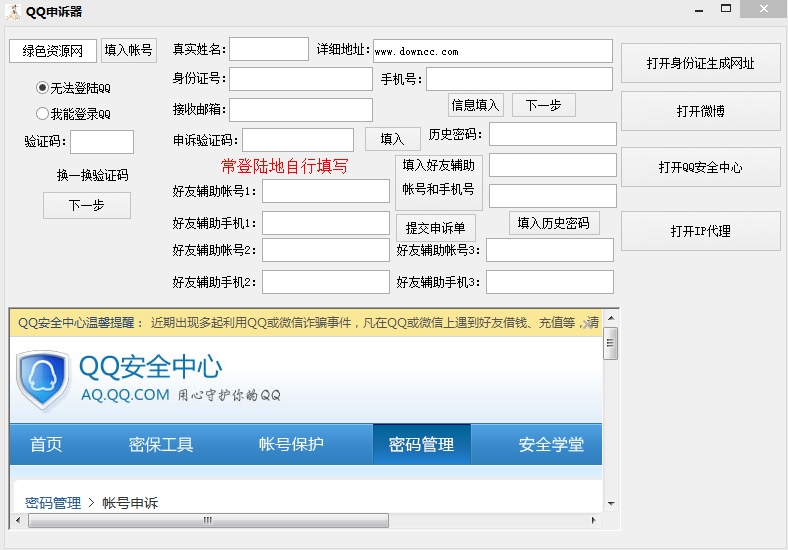The width and height of the screenshot is (788, 550).
Task: Switch to the 密保工具 tab
Action: click(x=161, y=444)
